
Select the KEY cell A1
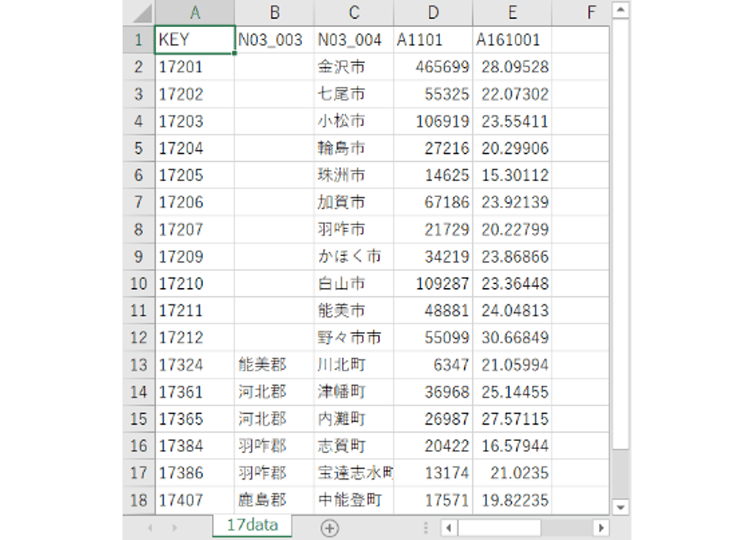tap(195, 39)
